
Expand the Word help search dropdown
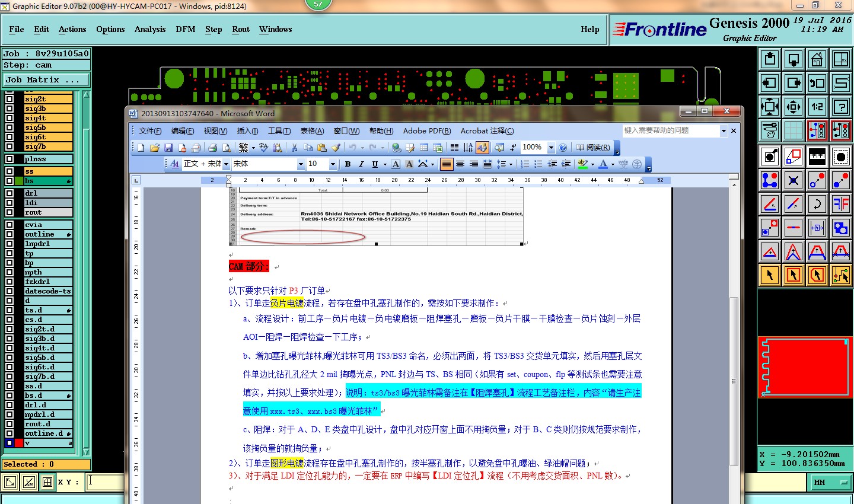(724, 130)
